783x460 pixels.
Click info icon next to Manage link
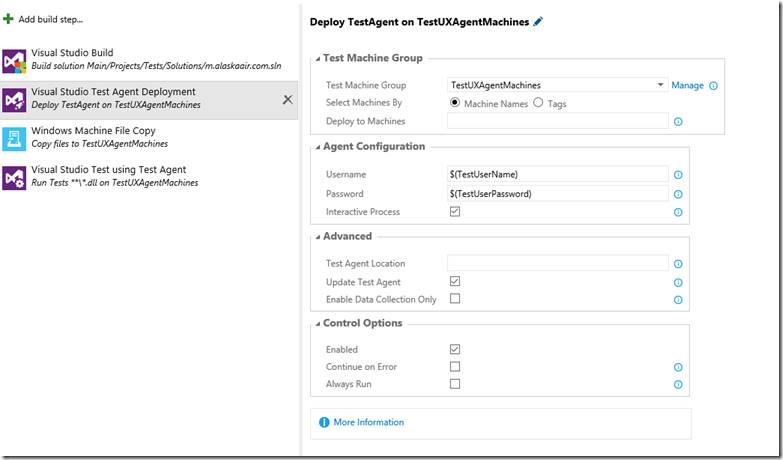pos(713,86)
